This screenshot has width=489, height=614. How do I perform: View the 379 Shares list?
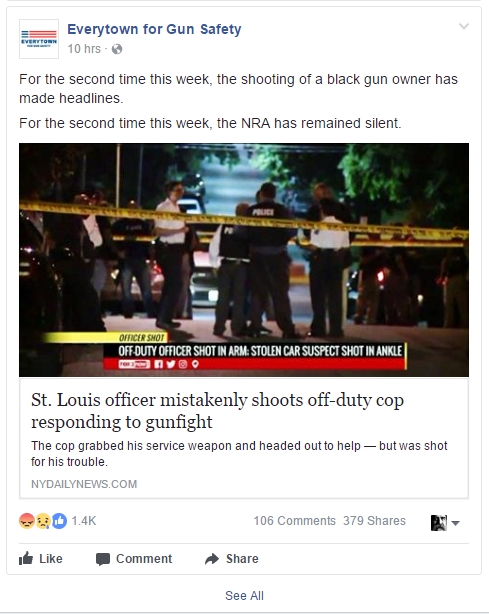point(374,521)
